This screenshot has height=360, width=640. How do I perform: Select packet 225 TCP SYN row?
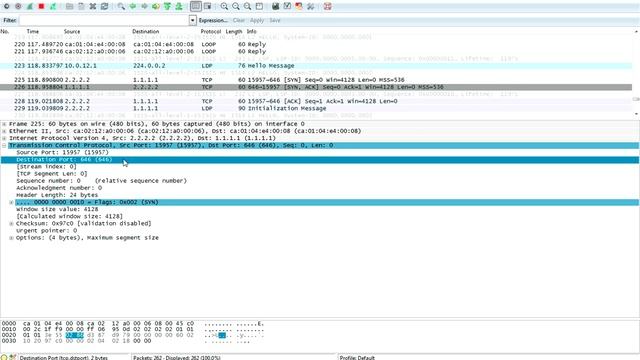click(x=316, y=80)
